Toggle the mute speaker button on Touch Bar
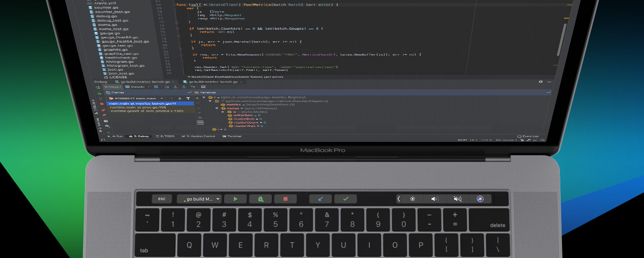This screenshot has height=258, width=644. click(458, 199)
